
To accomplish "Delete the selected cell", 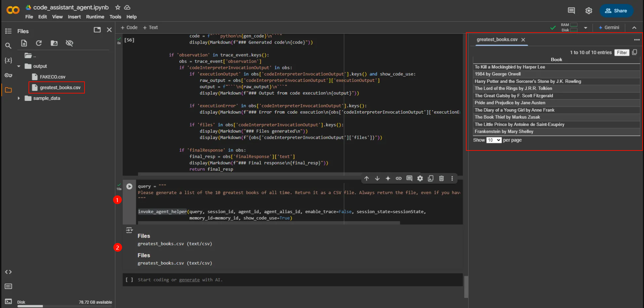I will pyautogui.click(x=441, y=178).
